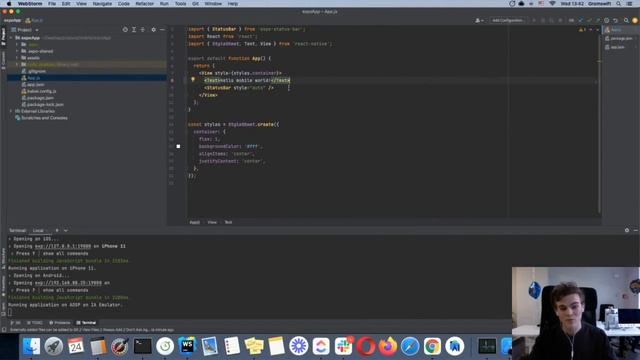640x360 pixels.
Task: Add a new terminal session with plus
Action: click(x=57, y=231)
